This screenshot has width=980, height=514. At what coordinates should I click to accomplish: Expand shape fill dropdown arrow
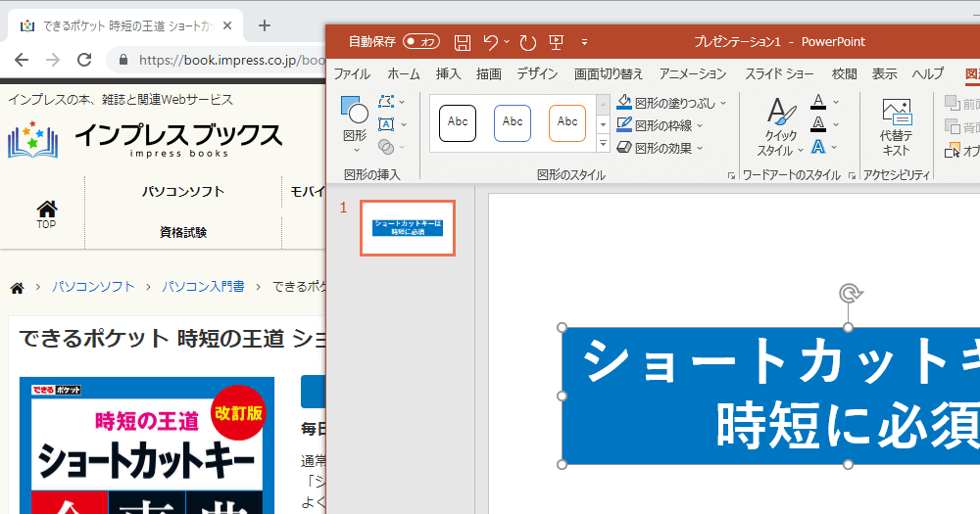point(723,103)
